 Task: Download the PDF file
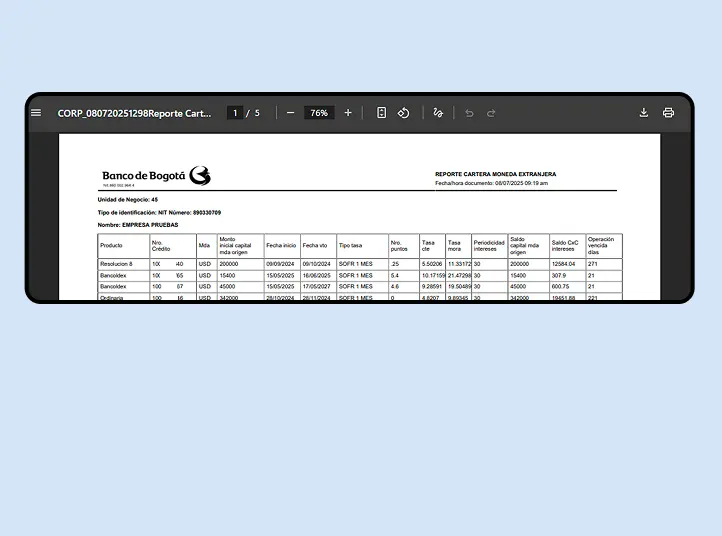click(x=644, y=113)
